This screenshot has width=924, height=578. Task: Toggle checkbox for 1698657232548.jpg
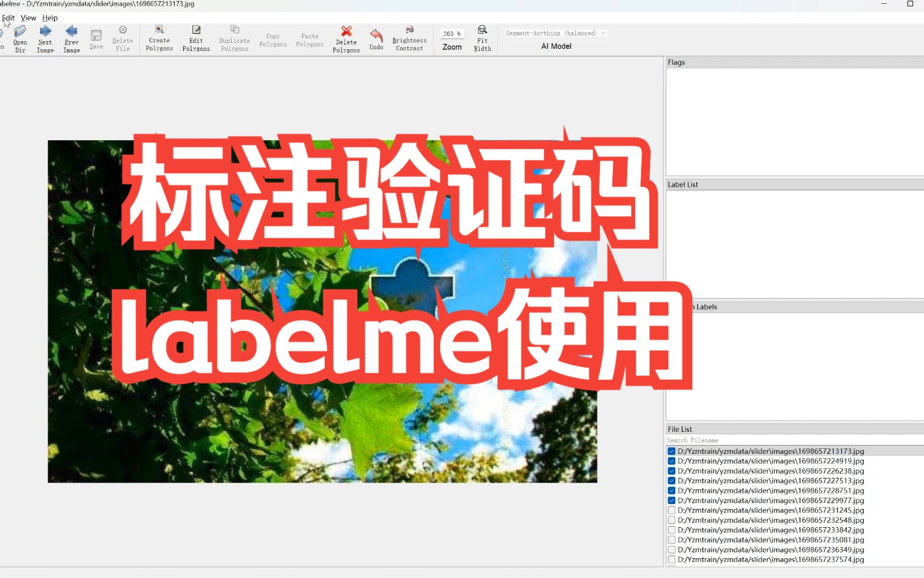672,520
